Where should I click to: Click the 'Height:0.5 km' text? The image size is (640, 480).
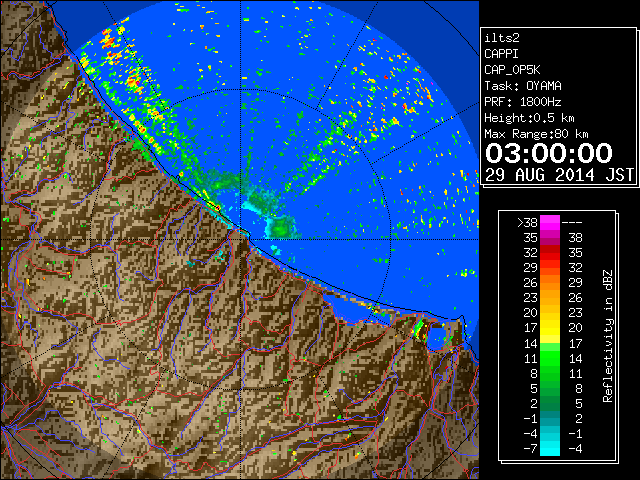(529, 118)
